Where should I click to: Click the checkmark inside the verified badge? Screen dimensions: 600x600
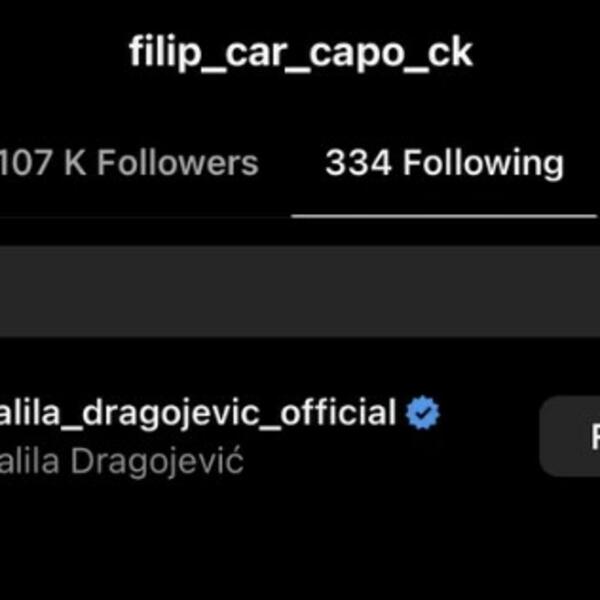tap(423, 413)
